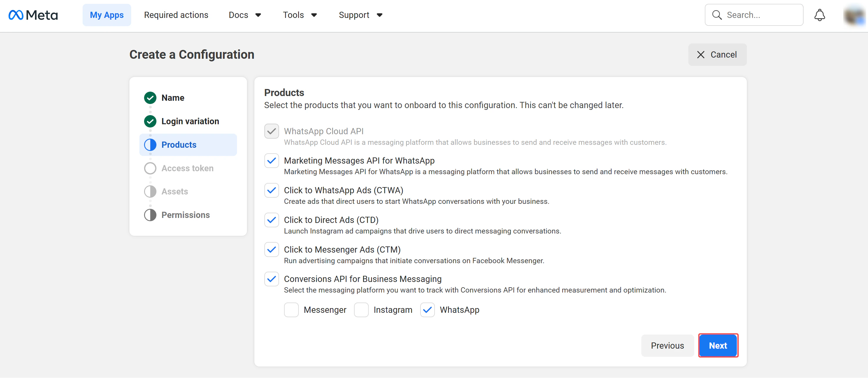Click the Instagram label text
The width and height of the screenshot is (868, 378).
(393, 310)
